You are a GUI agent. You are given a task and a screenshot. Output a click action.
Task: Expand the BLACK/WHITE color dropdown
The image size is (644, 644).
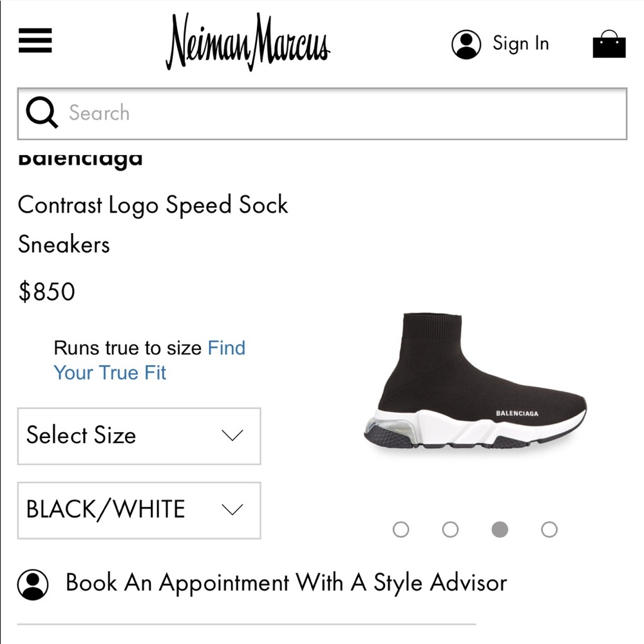(138, 509)
